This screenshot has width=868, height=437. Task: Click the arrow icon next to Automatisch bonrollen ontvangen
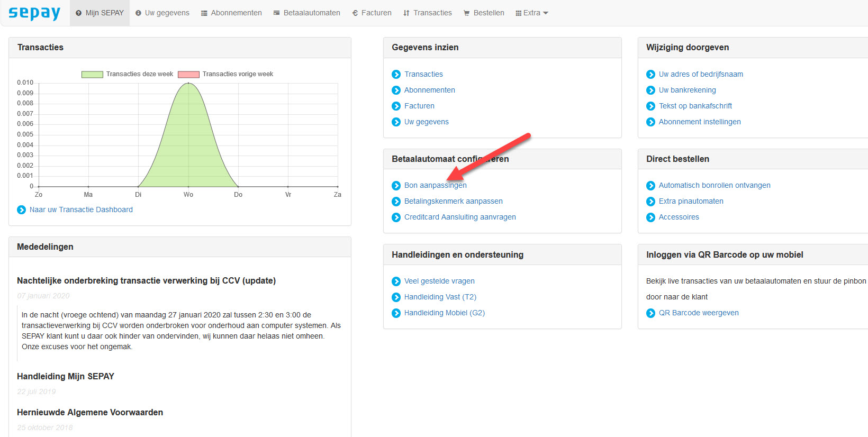point(650,186)
